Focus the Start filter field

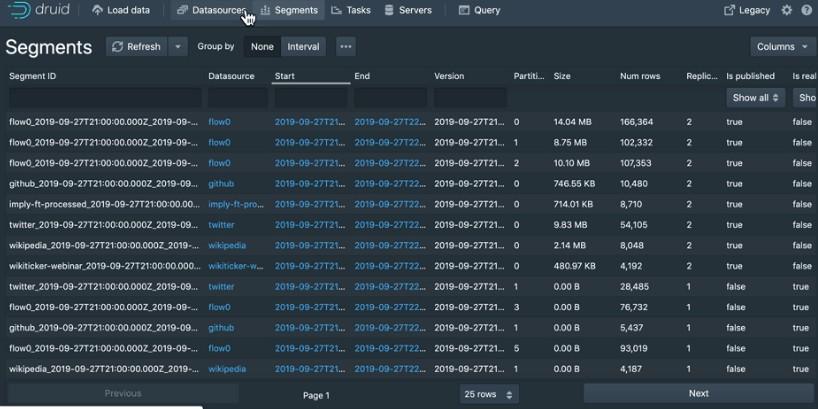[x=311, y=98]
